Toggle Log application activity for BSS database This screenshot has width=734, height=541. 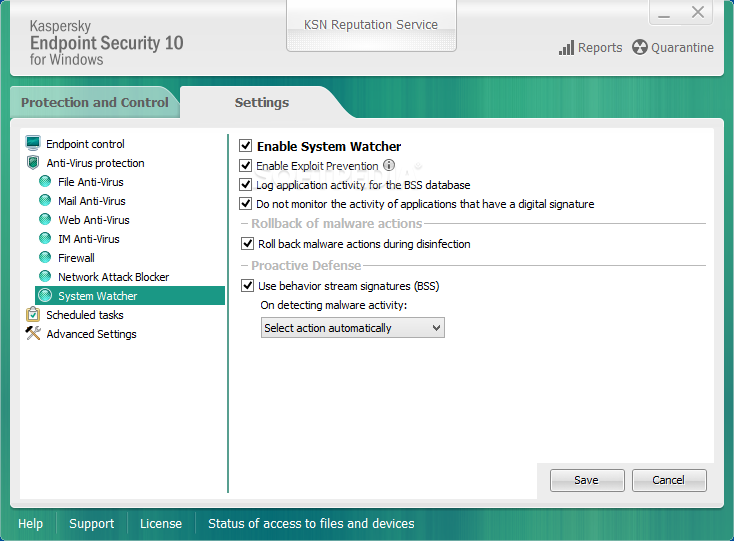[245, 184]
